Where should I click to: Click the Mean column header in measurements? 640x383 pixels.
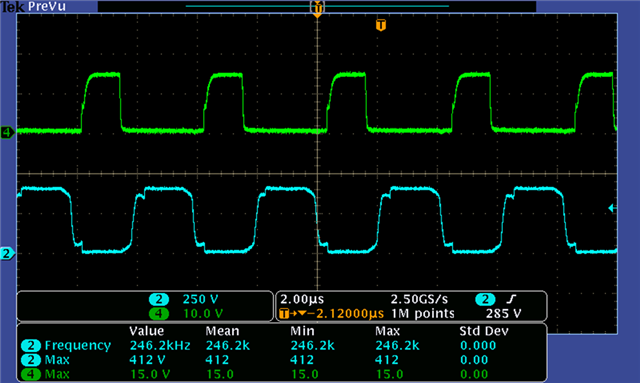[222, 331]
